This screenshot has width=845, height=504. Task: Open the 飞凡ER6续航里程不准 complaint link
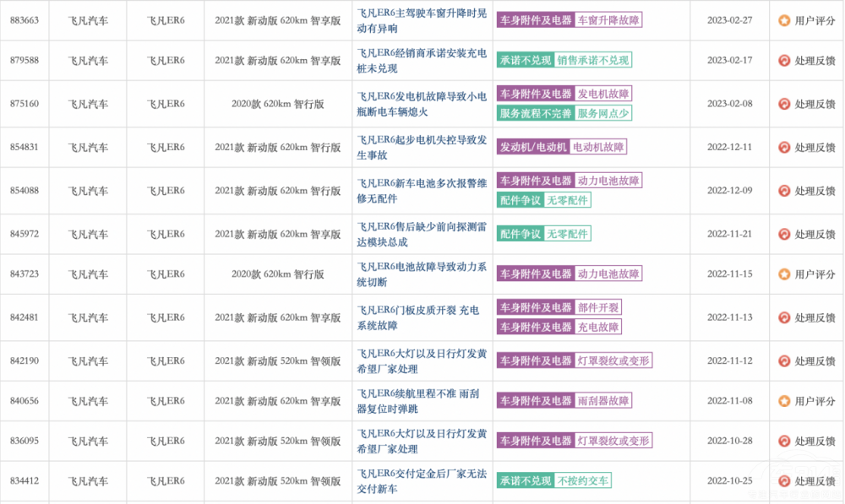pos(422,401)
